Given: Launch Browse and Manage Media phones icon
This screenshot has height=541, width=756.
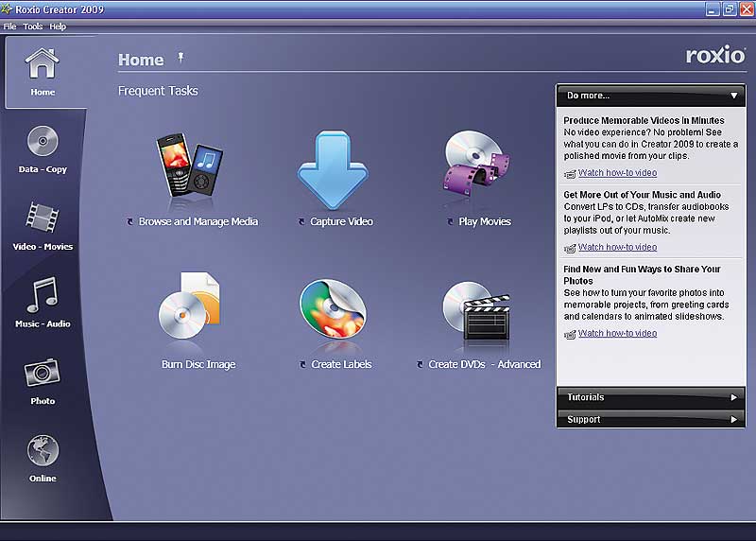Looking at the screenshot, I should 191,166.
